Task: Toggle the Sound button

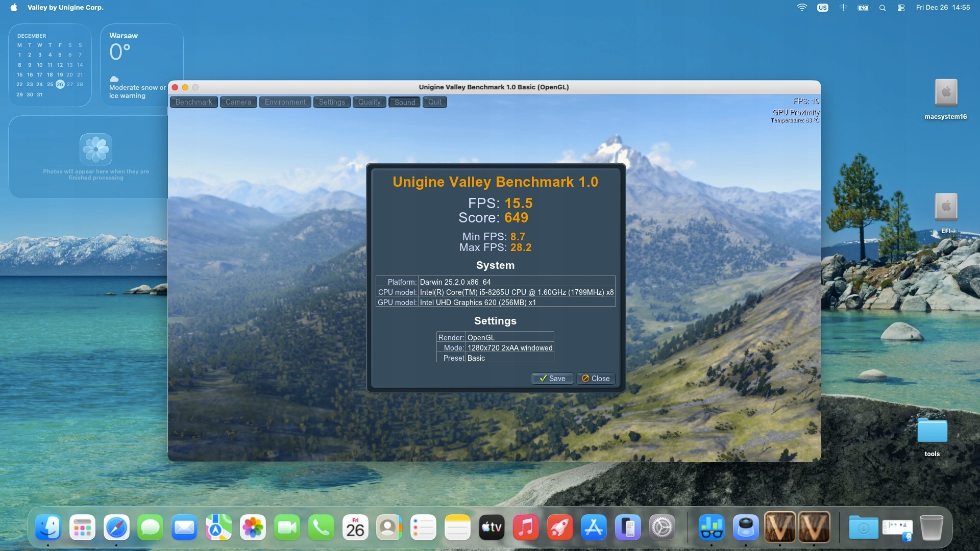Action: pyautogui.click(x=404, y=102)
